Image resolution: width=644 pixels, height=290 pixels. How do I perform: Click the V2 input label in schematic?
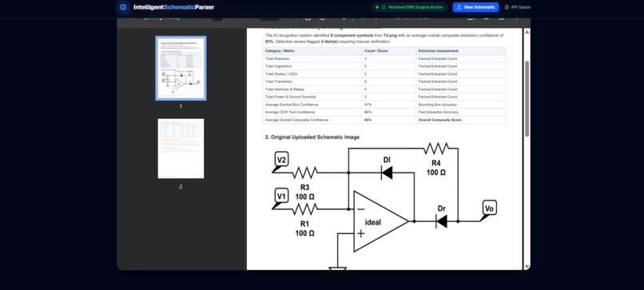point(281,159)
